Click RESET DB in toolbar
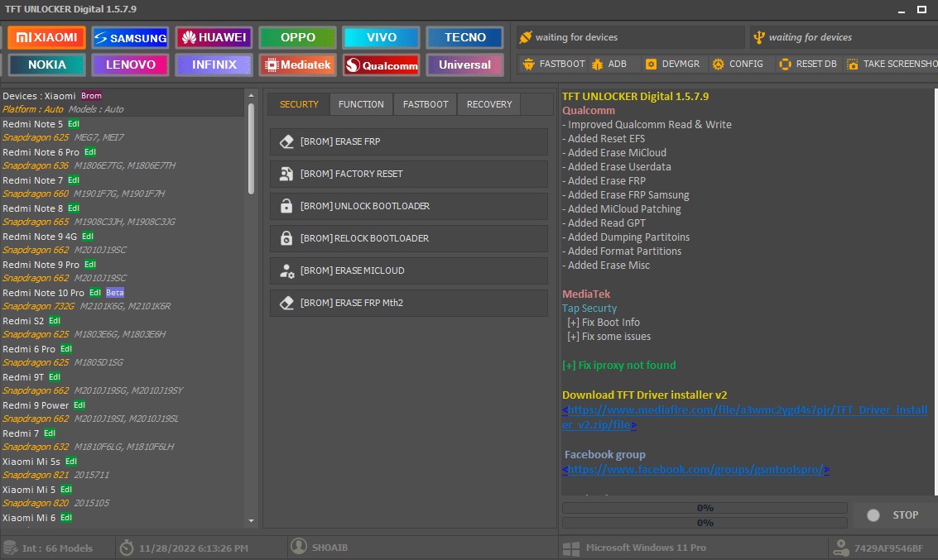This screenshot has width=938, height=560. tap(807, 64)
